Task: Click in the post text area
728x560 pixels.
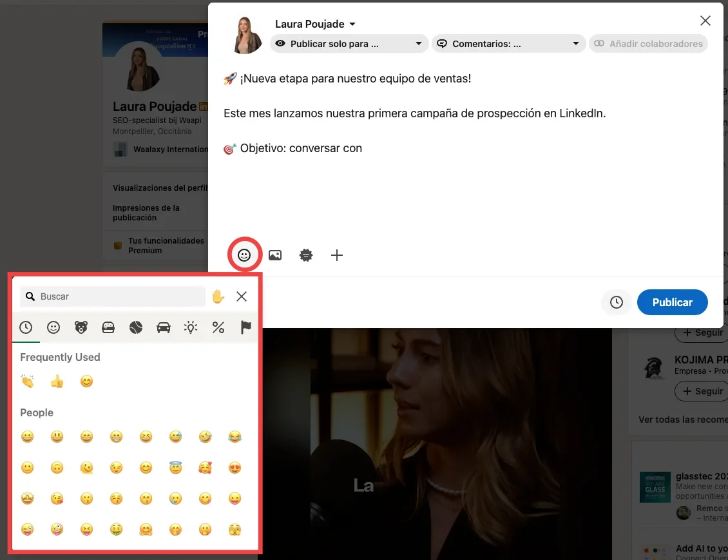Action: pyautogui.click(x=465, y=149)
